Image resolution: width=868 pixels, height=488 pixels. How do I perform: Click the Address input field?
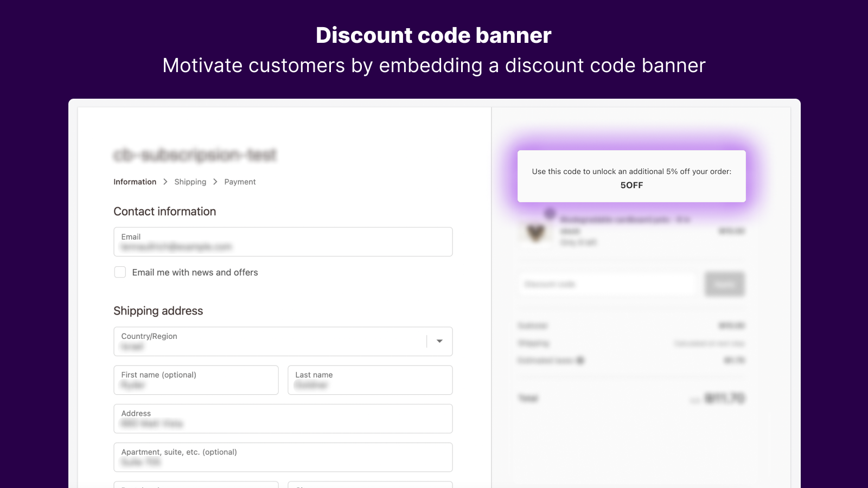(x=283, y=419)
